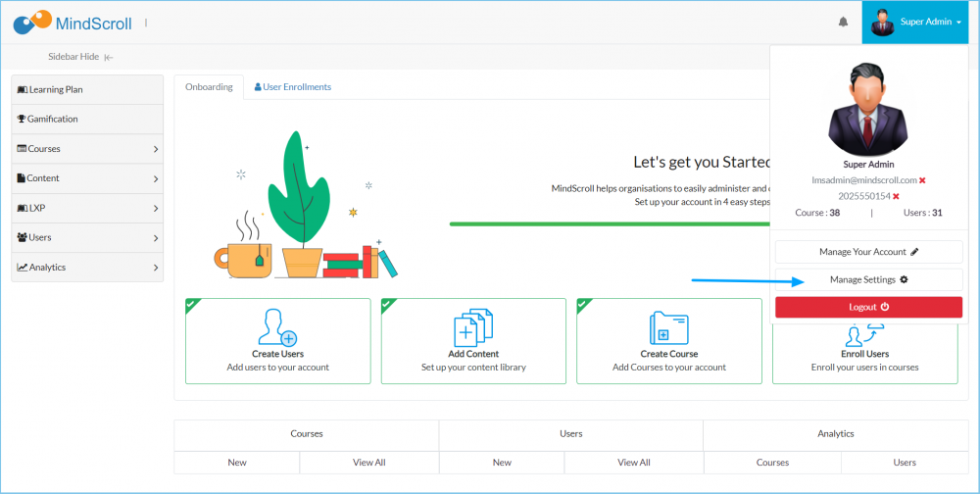This screenshot has height=494, width=980.
Task: Open Manage Settings
Action: point(868,279)
